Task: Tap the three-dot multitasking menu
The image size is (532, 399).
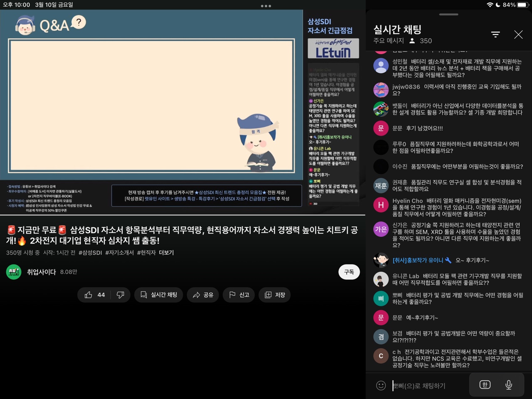Action: tap(266, 6)
